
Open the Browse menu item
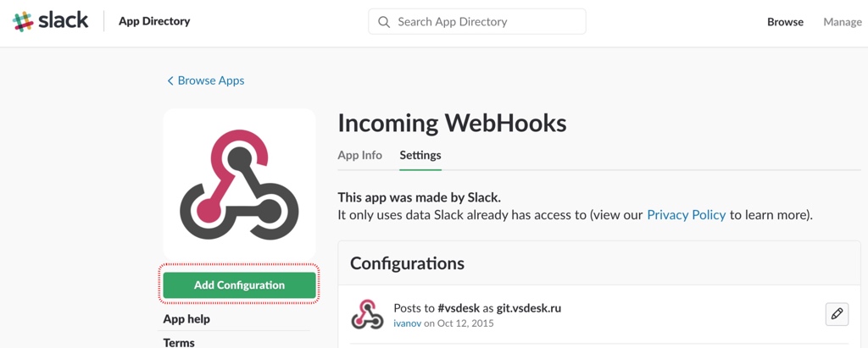point(785,22)
